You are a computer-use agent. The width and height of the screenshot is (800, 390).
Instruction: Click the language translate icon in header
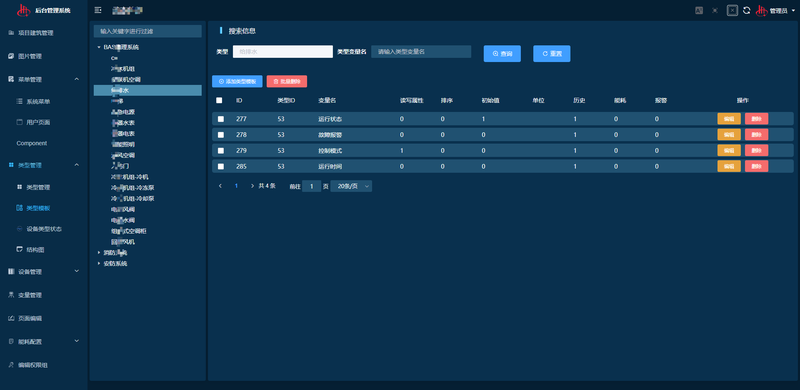tap(699, 10)
